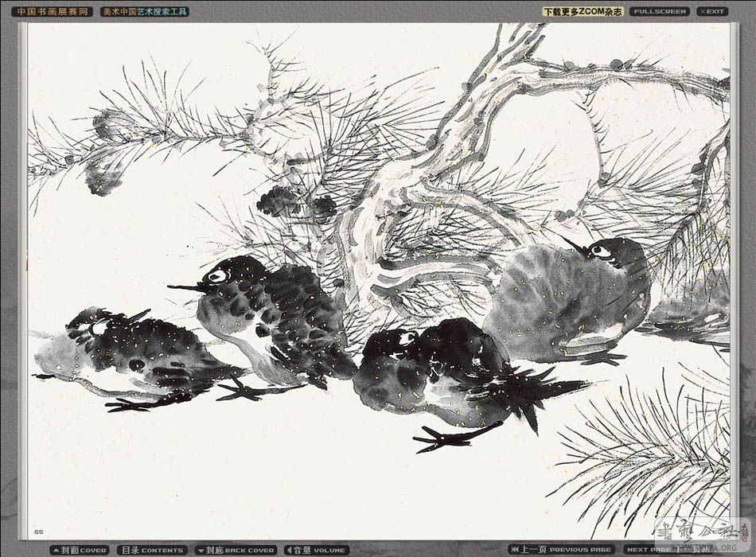Click the ink painting magazine page
This screenshot has height=557, width=756.
[378, 278]
